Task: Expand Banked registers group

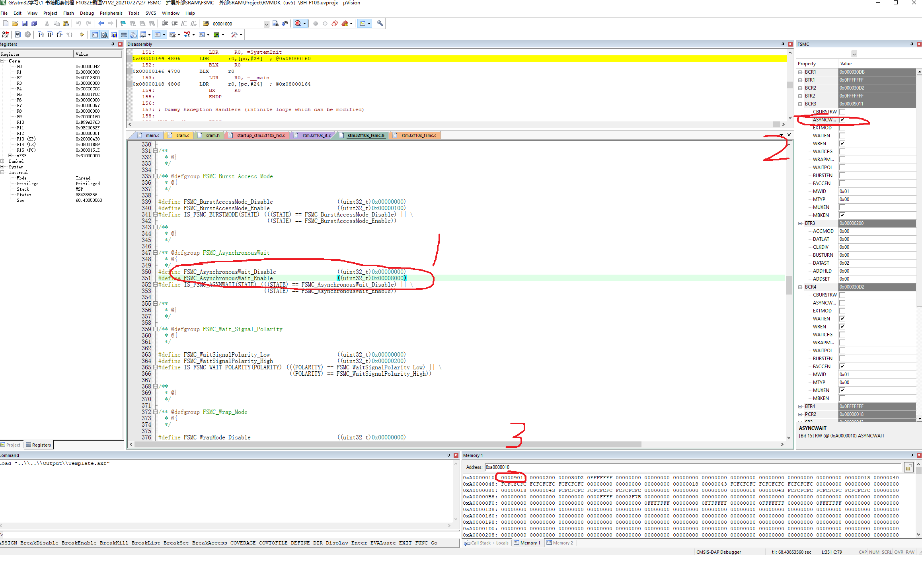Action: (2, 161)
